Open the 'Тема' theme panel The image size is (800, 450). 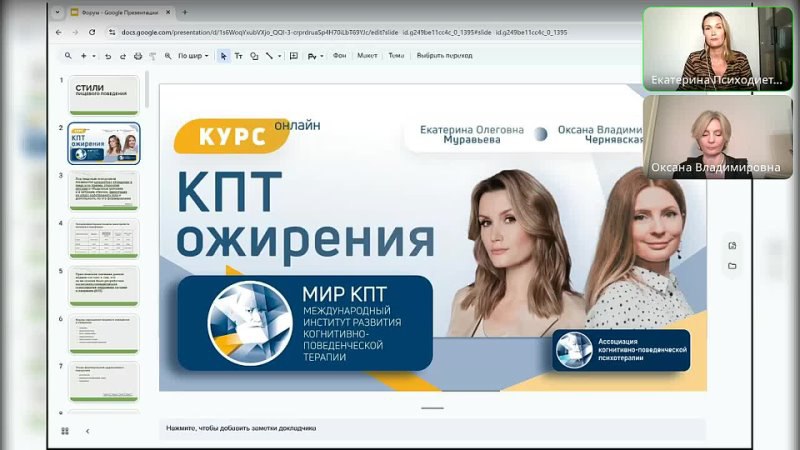point(396,56)
